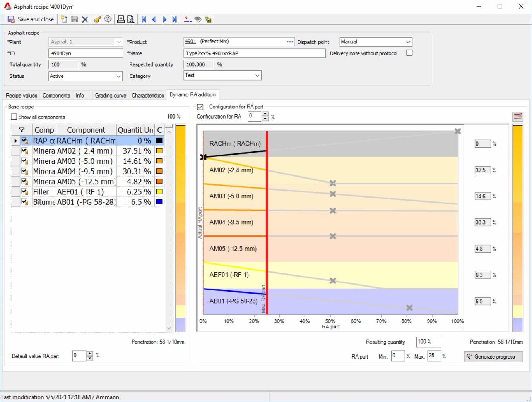The height and width of the screenshot is (402, 532).
Task: Delete the recipe with the X icon
Action: [85, 19]
